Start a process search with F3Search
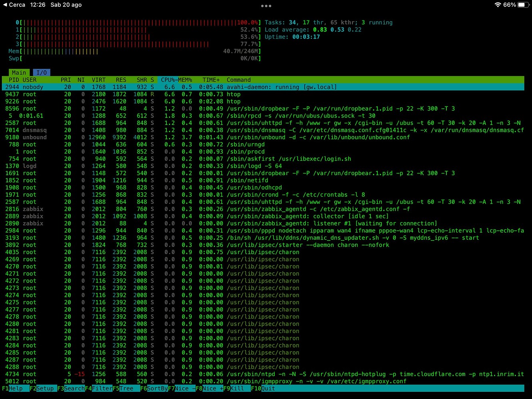Viewport: 532px width, 399px height. [x=71, y=388]
